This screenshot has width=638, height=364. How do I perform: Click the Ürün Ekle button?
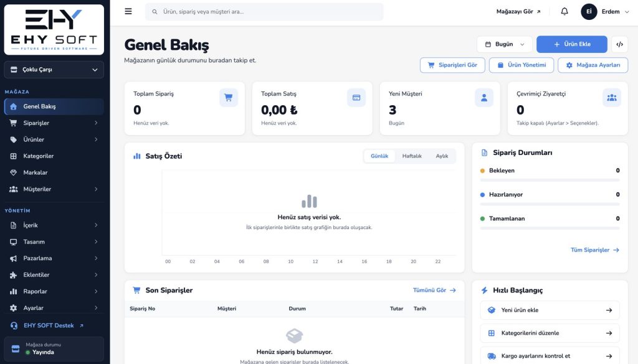tap(572, 44)
